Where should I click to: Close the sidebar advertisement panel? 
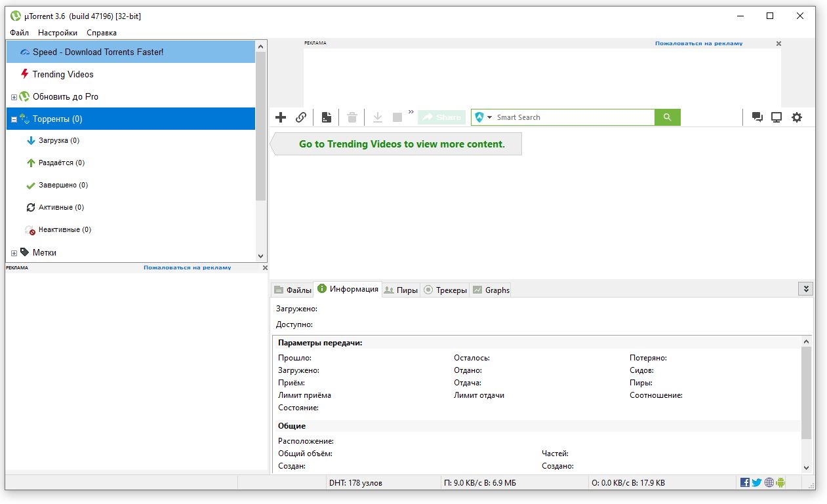coord(265,267)
